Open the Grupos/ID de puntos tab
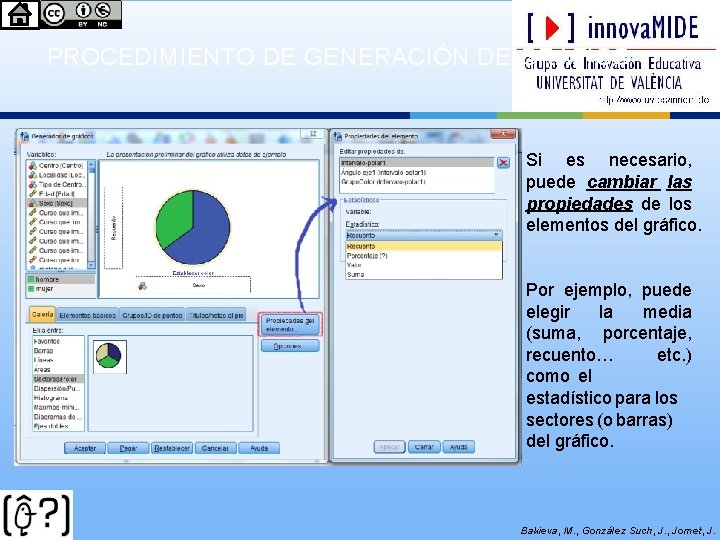The height and width of the screenshot is (540, 720). coord(152,315)
